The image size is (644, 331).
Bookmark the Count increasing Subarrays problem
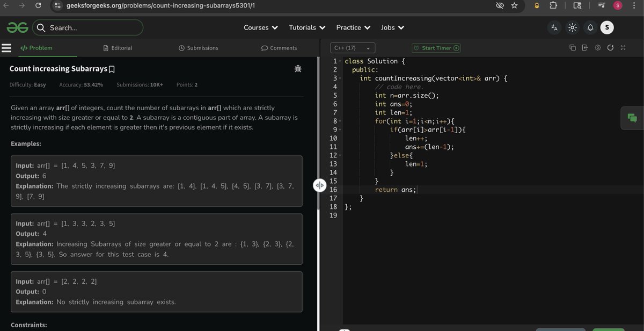112,69
